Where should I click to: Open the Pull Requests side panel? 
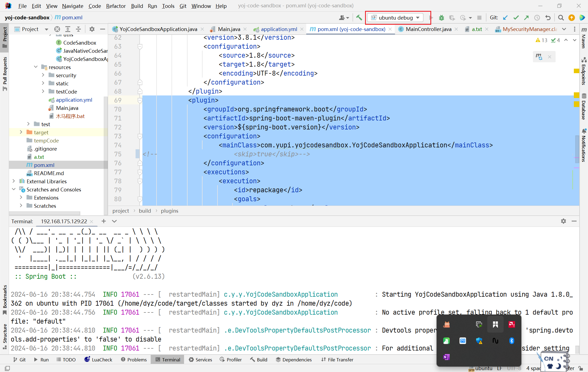5,74
